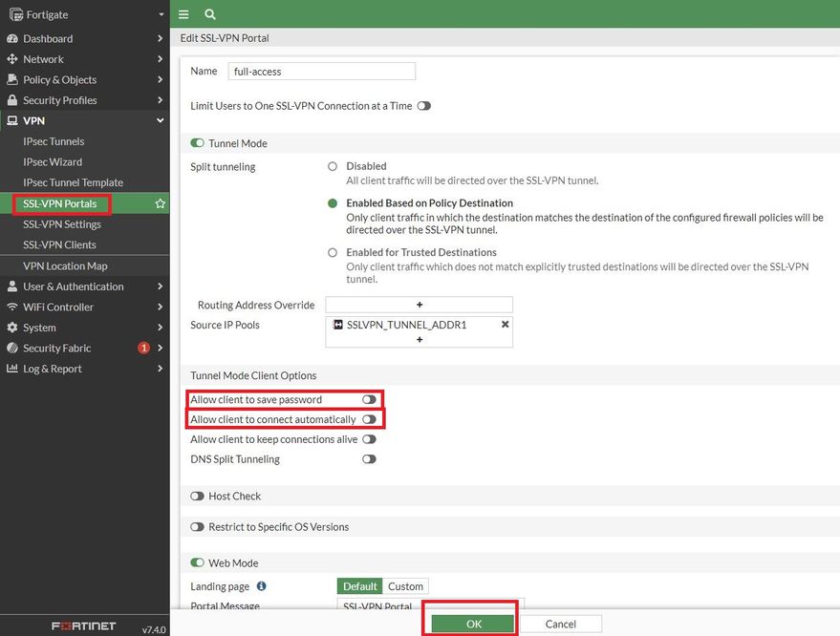Expand the Log & Report chevron
840x636 pixels.
coord(160,369)
